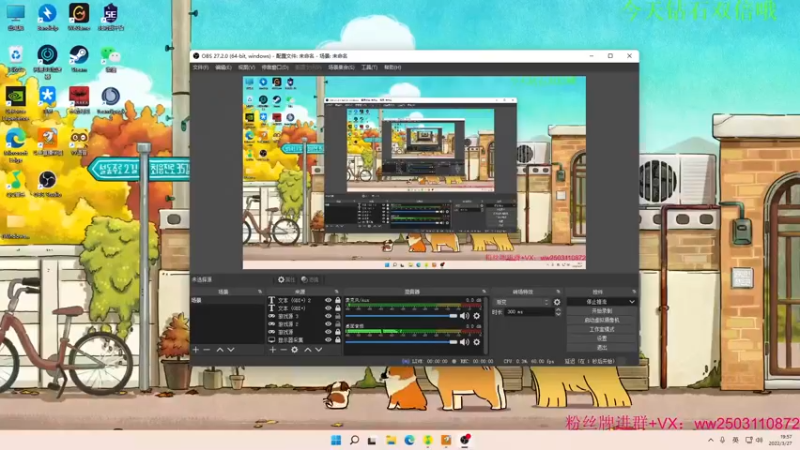Show hidden system tray icons chevron
Viewport: 800px width, 450px height.
click(711, 440)
